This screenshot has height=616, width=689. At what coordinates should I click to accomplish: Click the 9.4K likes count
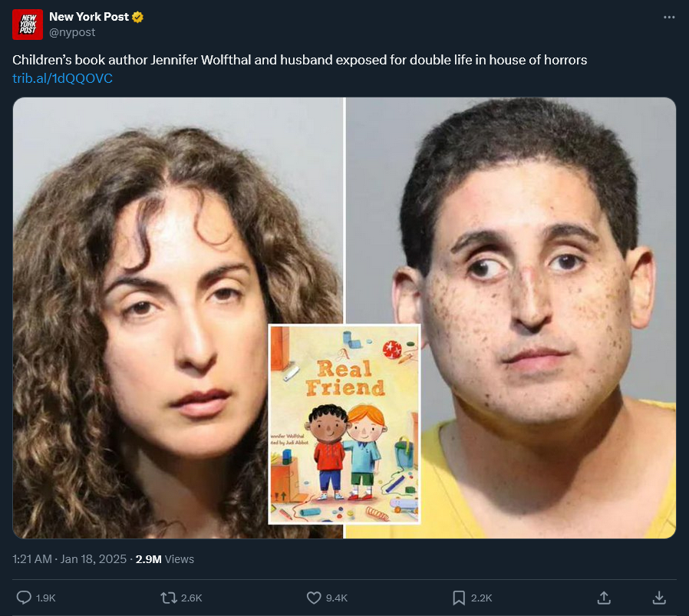pyautogui.click(x=337, y=598)
